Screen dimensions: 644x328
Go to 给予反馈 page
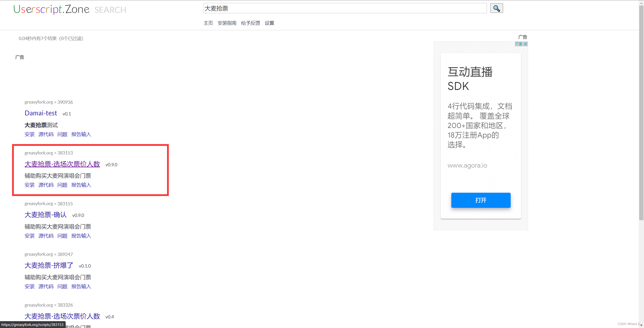(250, 23)
